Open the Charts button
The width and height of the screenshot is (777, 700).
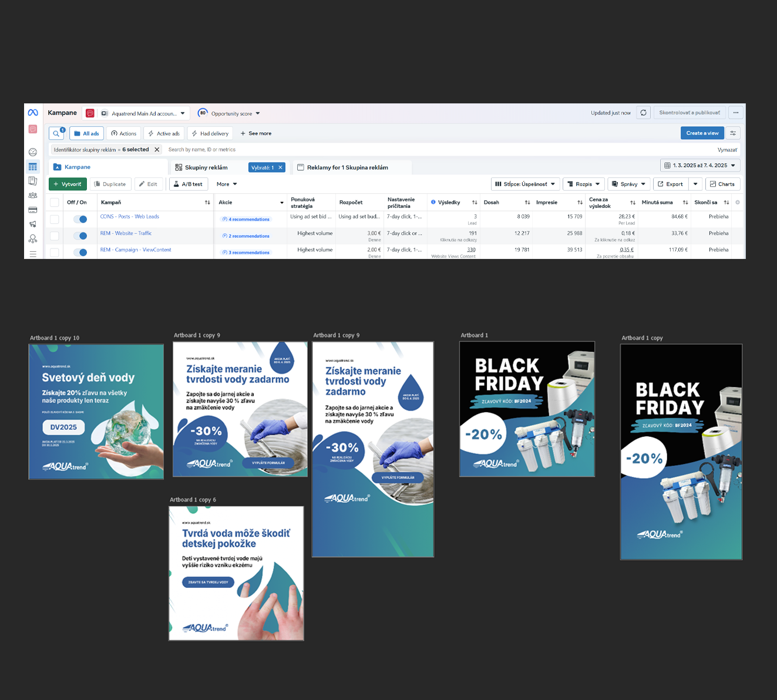tap(722, 184)
